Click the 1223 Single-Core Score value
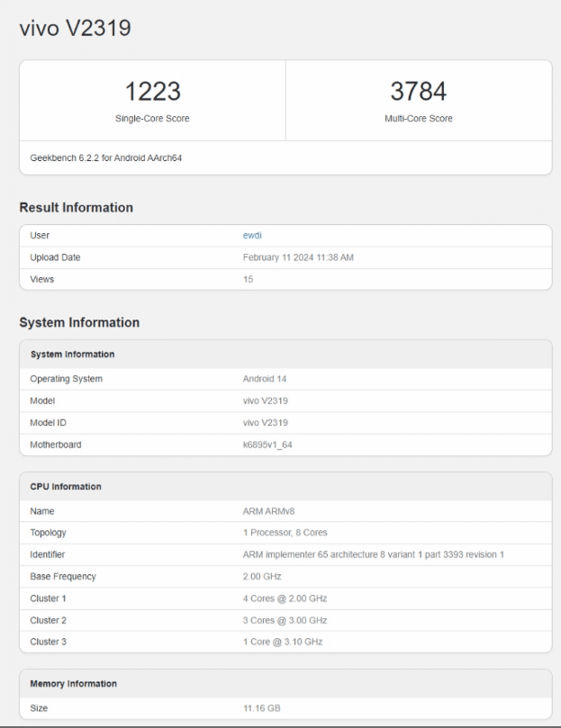This screenshot has height=728, width=561. coord(152,90)
